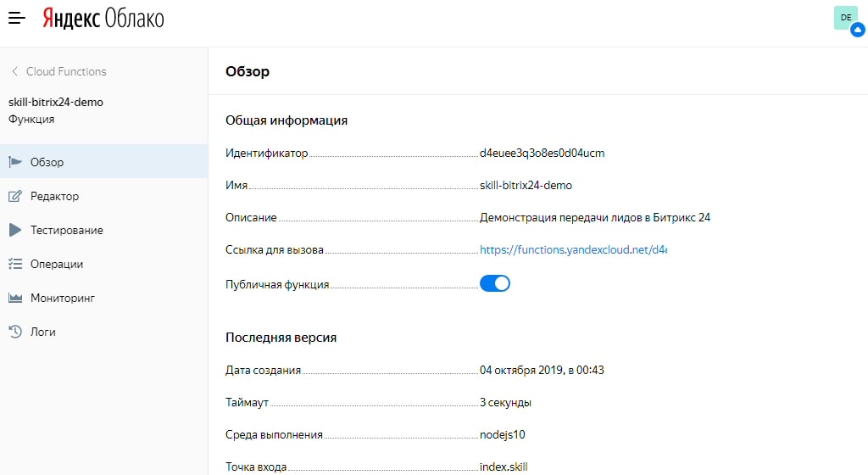Click the skill-bitrix24-demo function title
Image resolution: width=868 pixels, height=475 pixels.
56,102
